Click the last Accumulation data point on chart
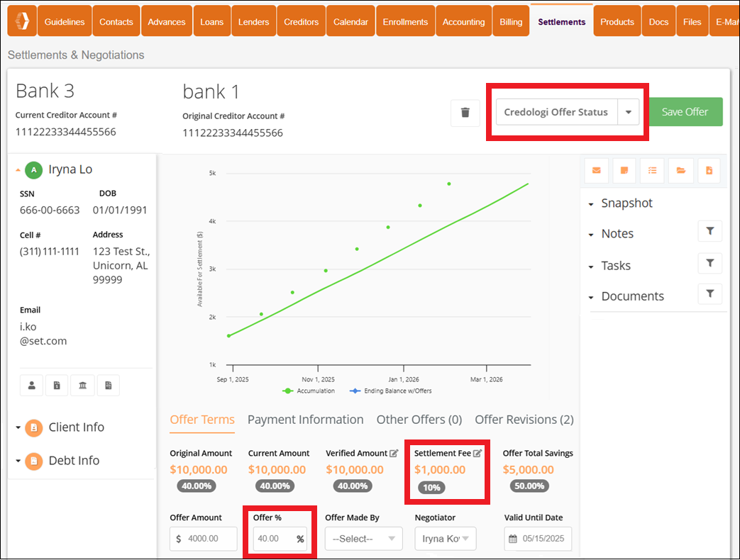The width and height of the screenshot is (740, 560). (x=449, y=184)
